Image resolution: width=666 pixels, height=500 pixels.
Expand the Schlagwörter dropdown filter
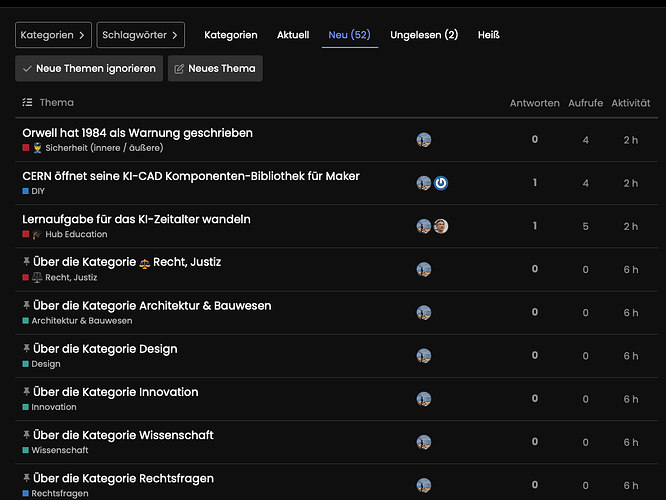point(141,35)
